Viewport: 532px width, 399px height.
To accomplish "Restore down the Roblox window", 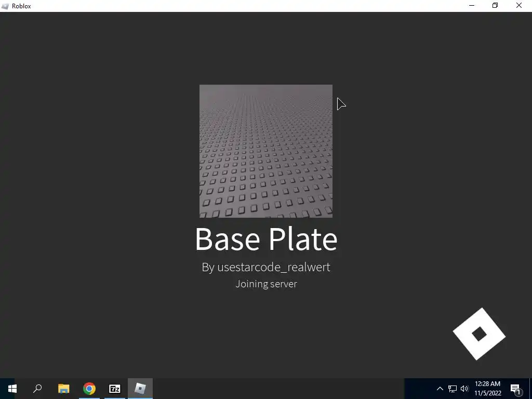I will 495,5.
